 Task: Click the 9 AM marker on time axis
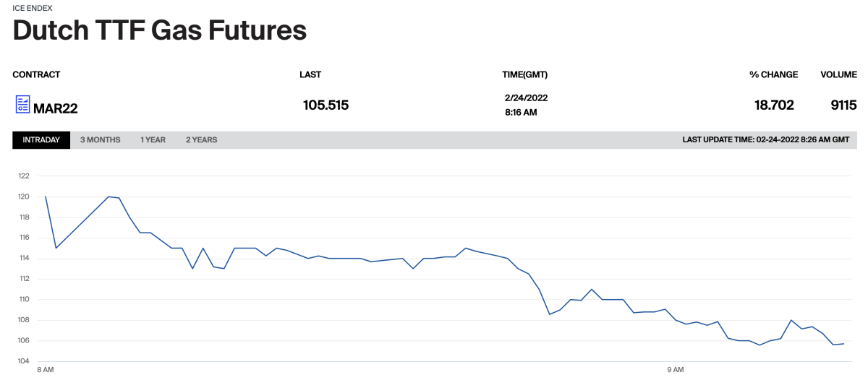[675, 370]
